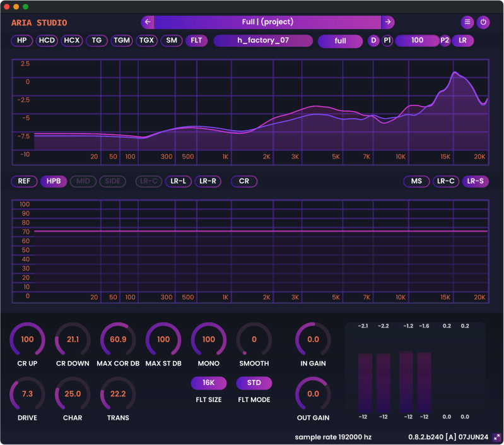Select the LR-R view
This screenshot has width=504, height=445.
click(208, 181)
